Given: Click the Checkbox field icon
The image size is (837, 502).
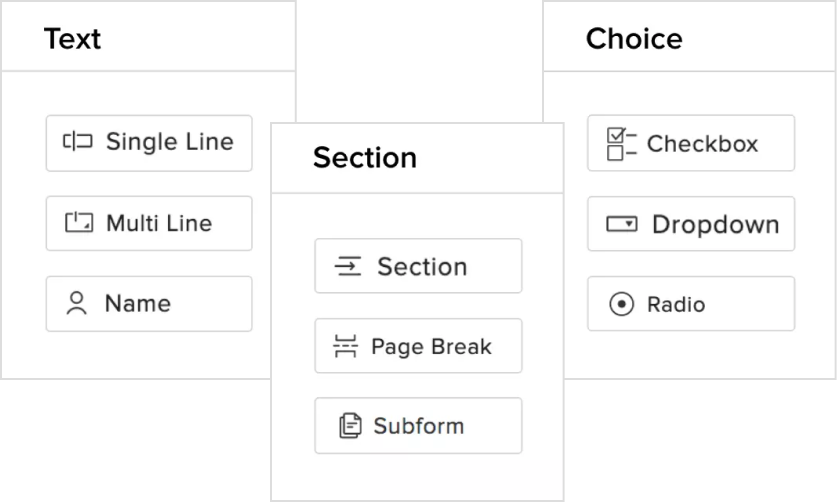Looking at the screenshot, I should tap(621, 143).
